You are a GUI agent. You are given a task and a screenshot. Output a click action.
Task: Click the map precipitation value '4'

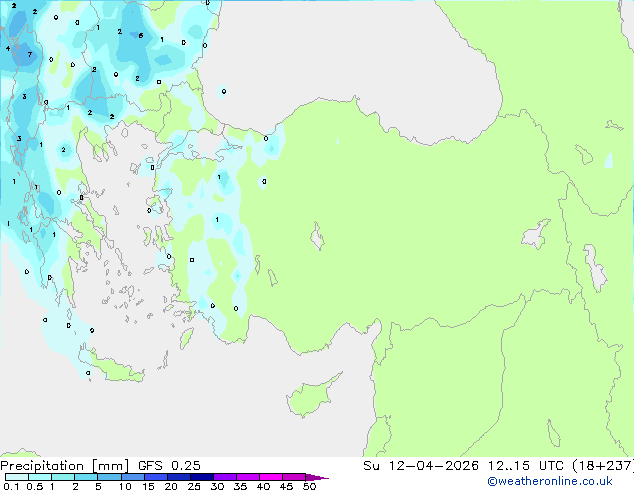click(x=8, y=49)
